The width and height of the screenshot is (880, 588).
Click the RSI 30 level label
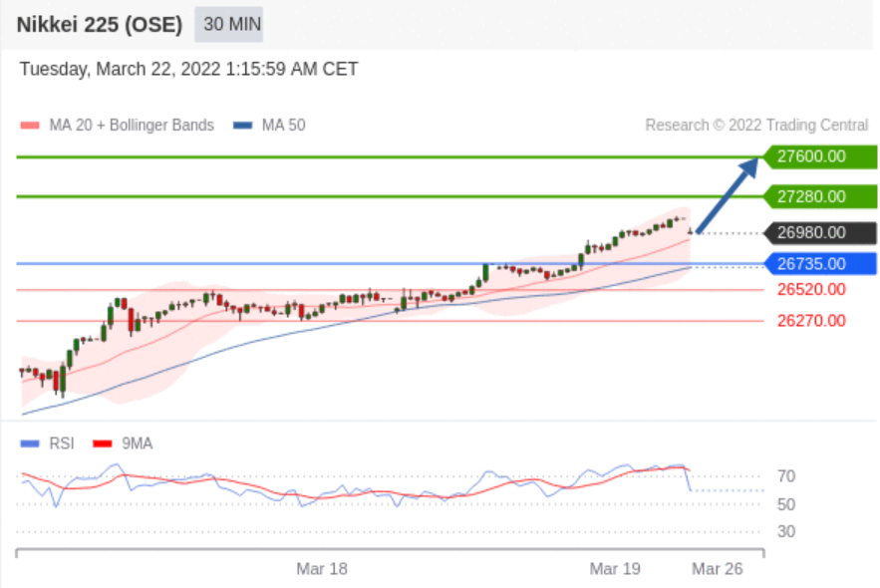[786, 531]
